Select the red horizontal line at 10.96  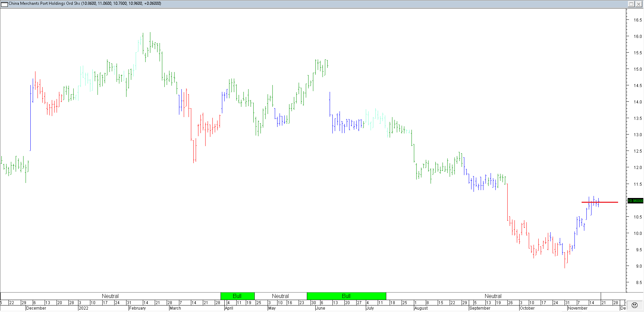pos(600,202)
